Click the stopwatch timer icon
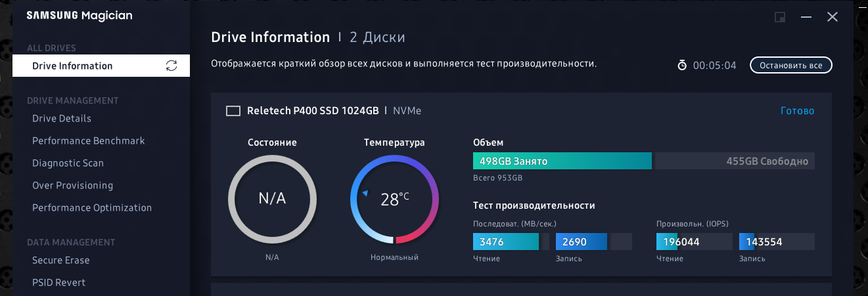The height and width of the screenshot is (296, 868). [x=682, y=66]
